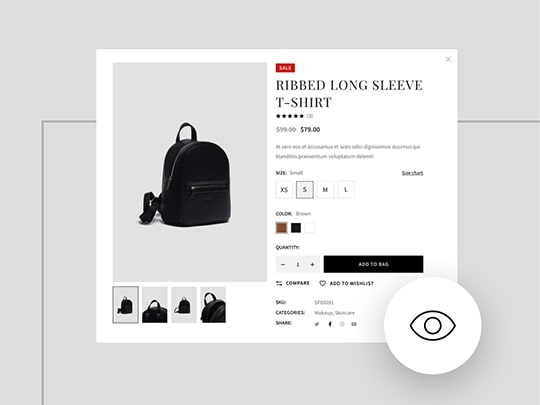Viewport: 540px width, 405px height.
Task: Click the heart Add to Wishlist icon
Action: pos(322,283)
